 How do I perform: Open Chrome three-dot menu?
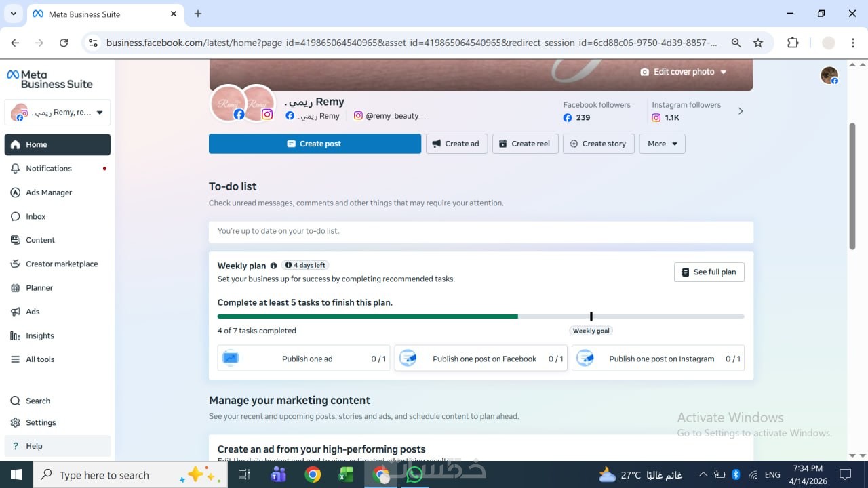coord(853,43)
